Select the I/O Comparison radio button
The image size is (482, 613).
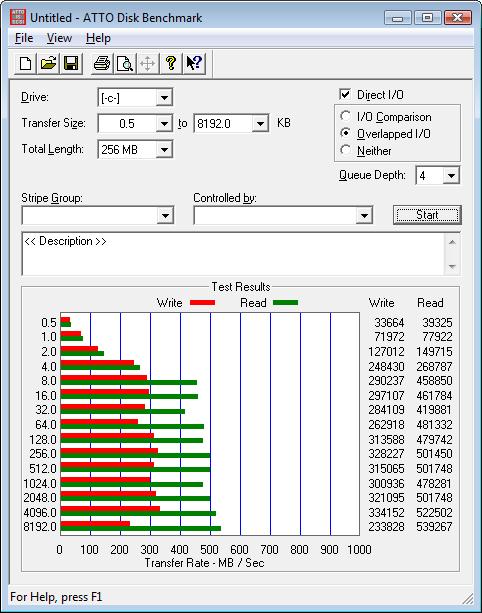[x=345, y=116]
